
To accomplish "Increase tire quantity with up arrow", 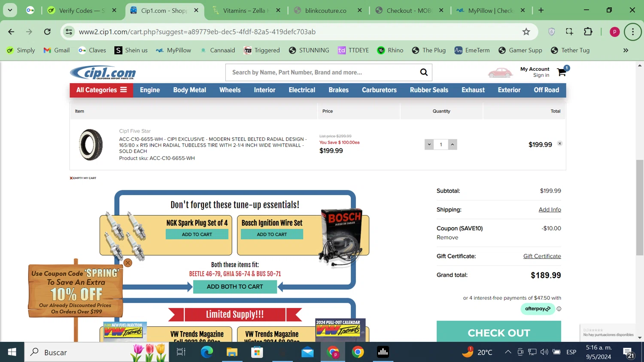I will (x=453, y=145).
